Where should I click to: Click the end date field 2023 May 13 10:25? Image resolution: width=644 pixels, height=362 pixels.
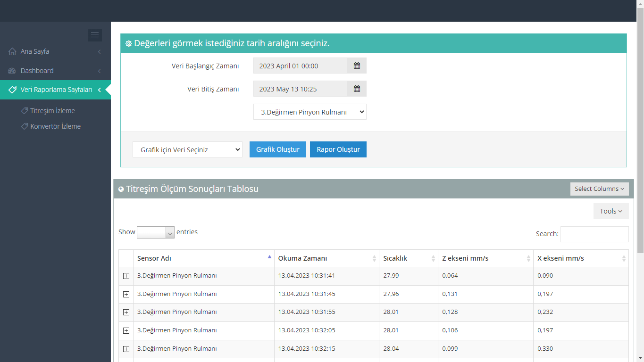point(301,89)
